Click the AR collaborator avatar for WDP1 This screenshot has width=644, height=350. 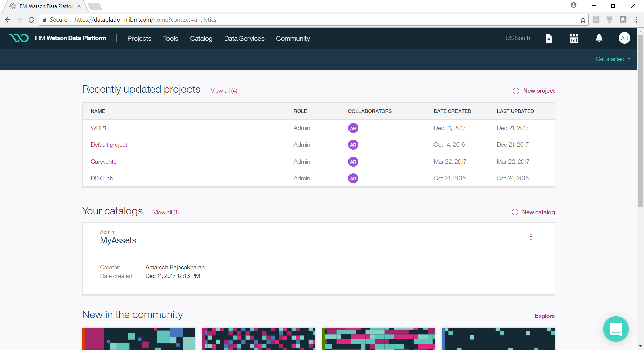353,128
